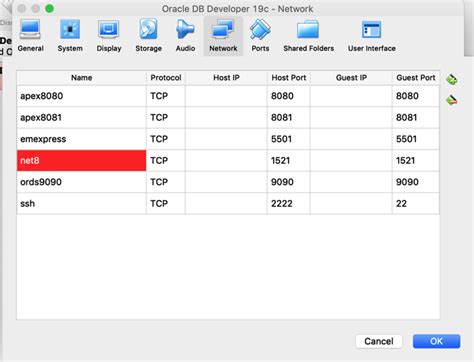Click the Host Port column header
Viewport: 474px width, 362px height.
(x=289, y=78)
